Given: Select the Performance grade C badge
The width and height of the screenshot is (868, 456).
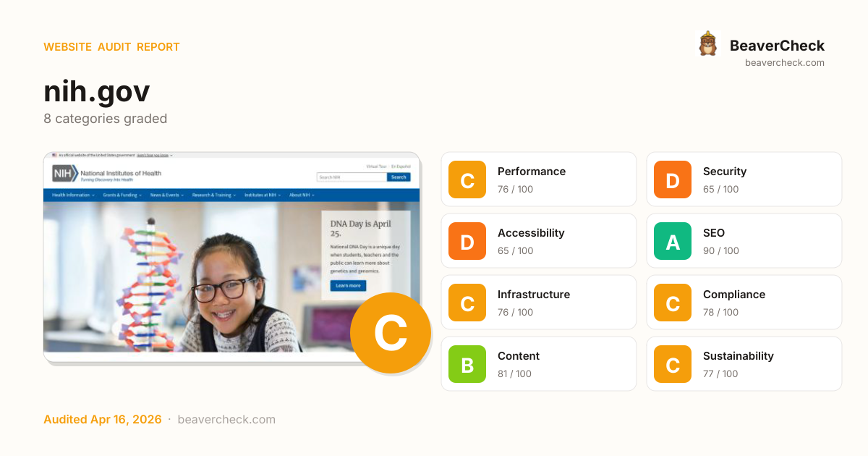Looking at the screenshot, I should (x=467, y=180).
